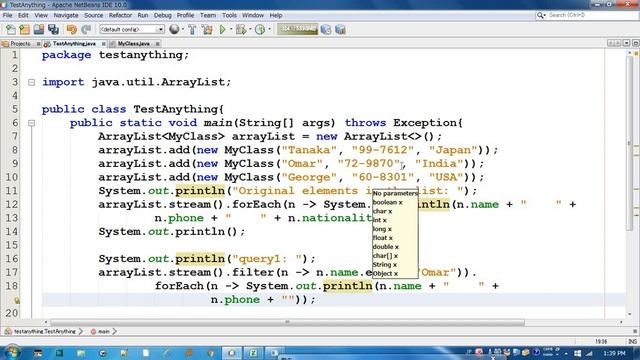The width and height of the screenshot is (640, 360).
Task: Open the Profile Project arrow dropdown
Action: pos(269,29)
